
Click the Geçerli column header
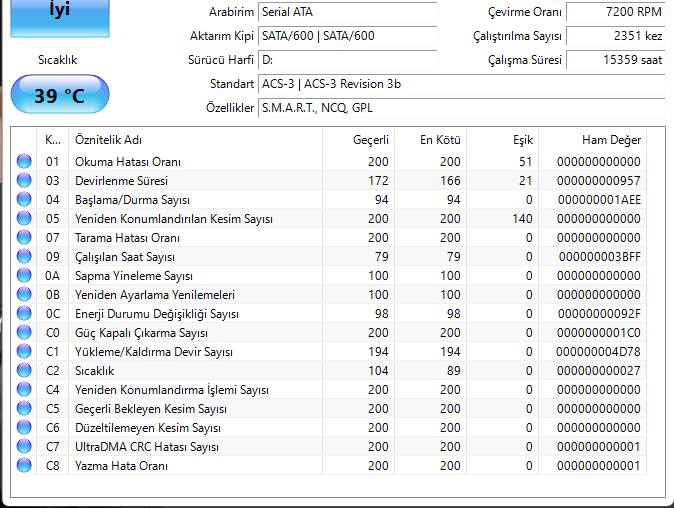[358, 140]
